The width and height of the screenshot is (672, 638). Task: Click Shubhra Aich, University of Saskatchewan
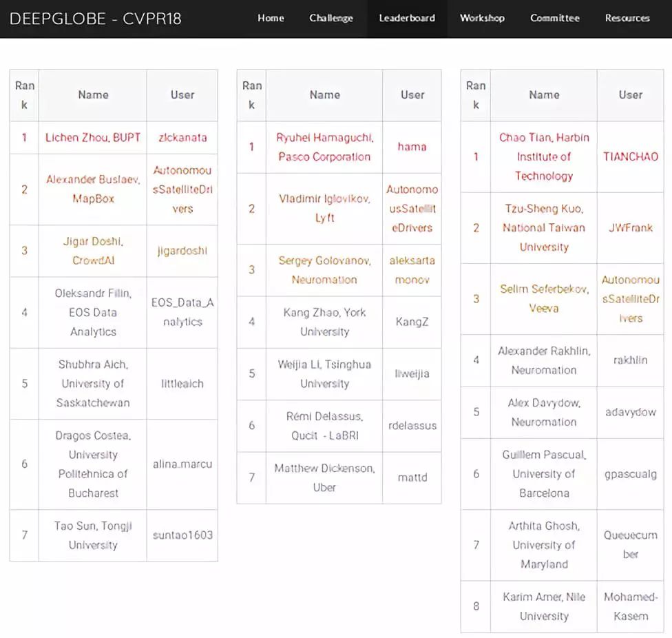click(x=93, y=383)
